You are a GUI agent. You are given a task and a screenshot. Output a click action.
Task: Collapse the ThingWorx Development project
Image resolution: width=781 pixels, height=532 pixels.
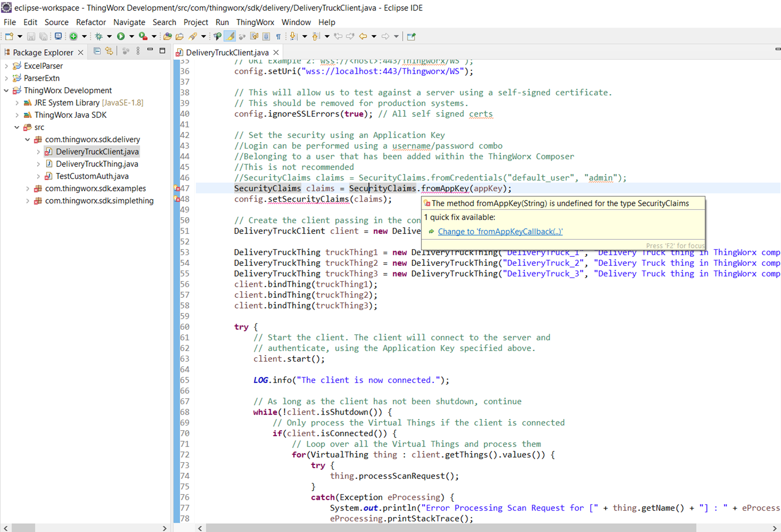tap(6, 90)
